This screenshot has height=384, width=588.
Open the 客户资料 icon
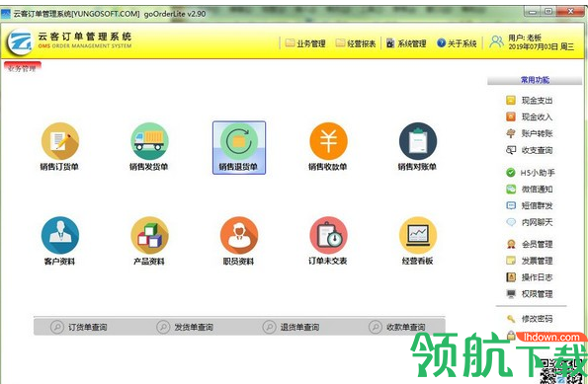(59, 241)
